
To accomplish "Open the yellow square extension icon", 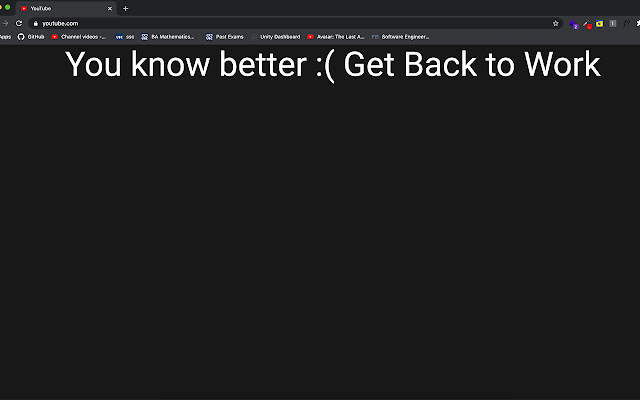I will (600, 24).
